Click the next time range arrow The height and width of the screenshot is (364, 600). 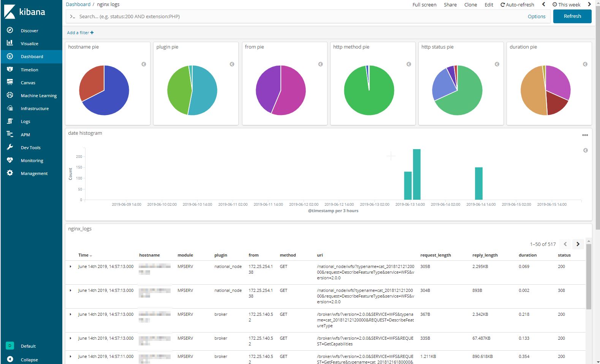pyautogui.click(x=589, y=5)
